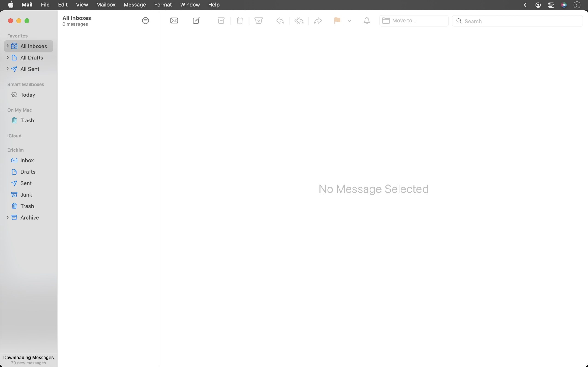Compose a new message
The image size is (588, 367).
pyautogui.click(x=196, y=21)
